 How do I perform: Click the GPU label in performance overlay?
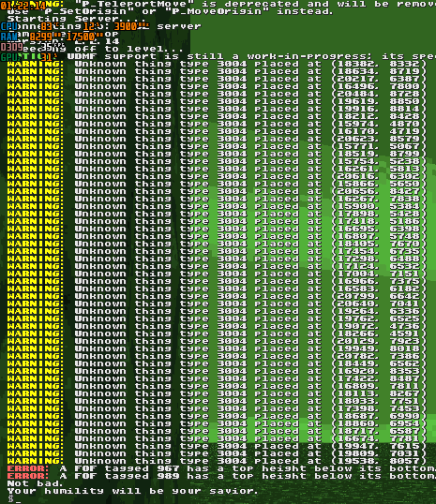point(9,57)
